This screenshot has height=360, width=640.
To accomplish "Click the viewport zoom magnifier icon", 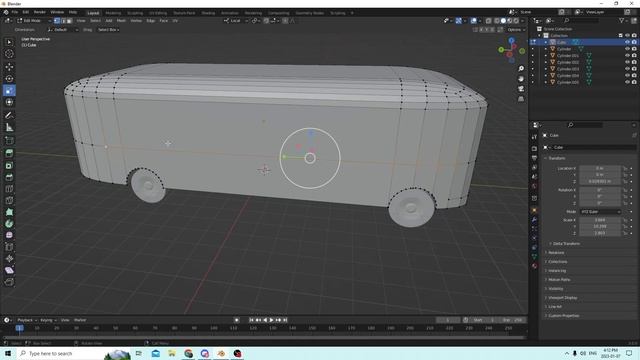I will point(521,69).
